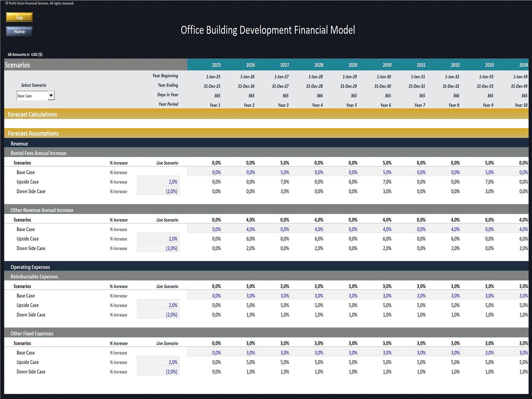532x399 pixels.
Task: Select the Year 5 period label
Action: coord(351,105)
